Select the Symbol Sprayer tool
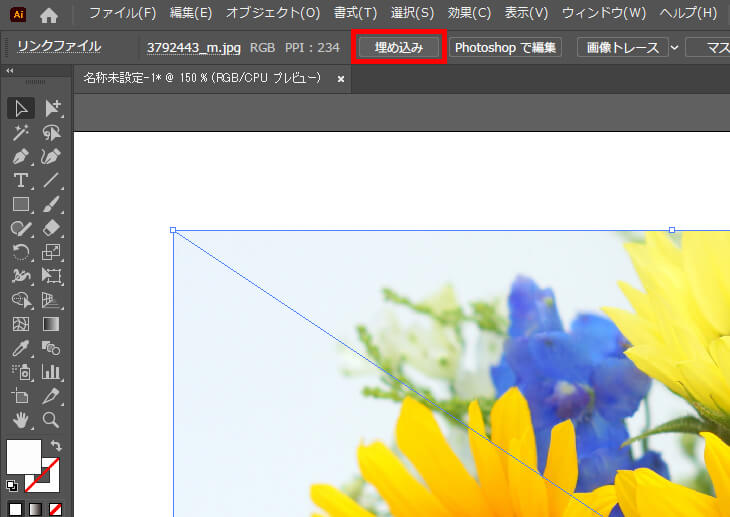 [20, 372]
